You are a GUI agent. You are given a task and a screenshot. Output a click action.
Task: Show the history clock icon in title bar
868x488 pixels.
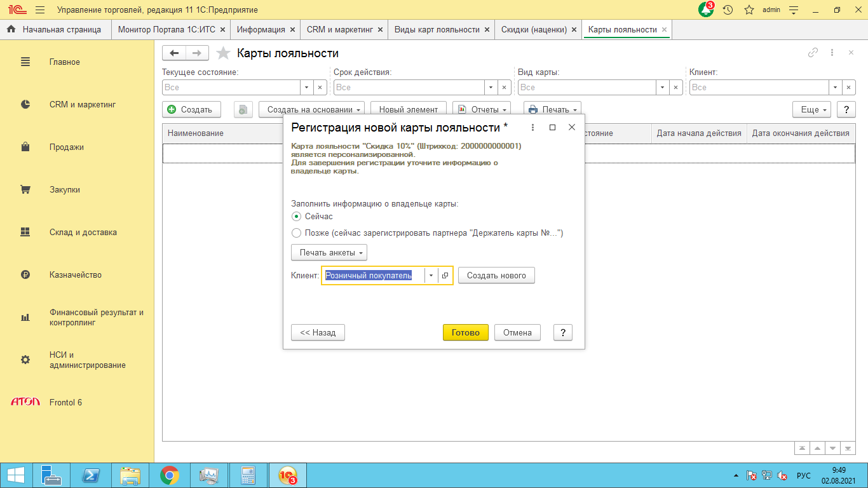(x=728, y=10)
